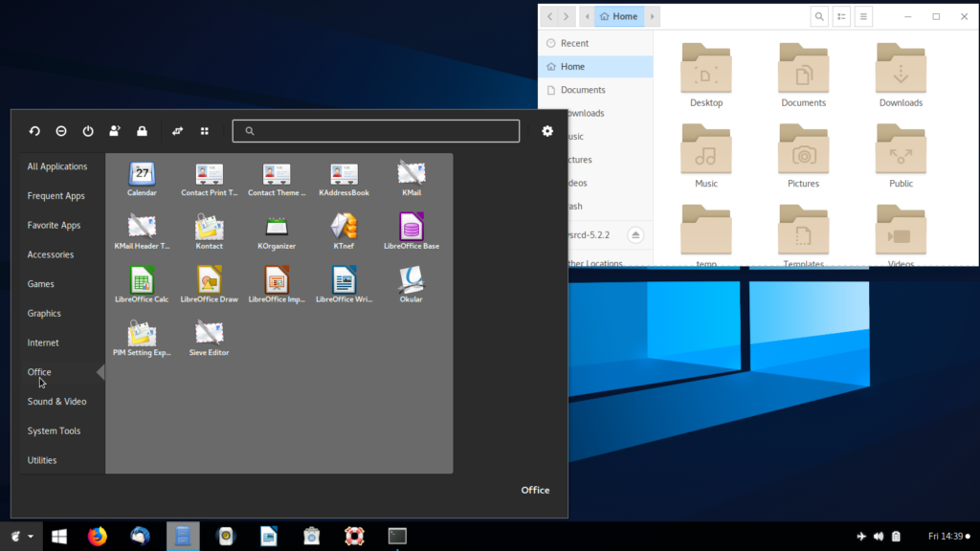Viewport: 980px width, 551px height.
Task: Launch LibreOffice Writer from the app grid
Action: click(x=344, y=285)
